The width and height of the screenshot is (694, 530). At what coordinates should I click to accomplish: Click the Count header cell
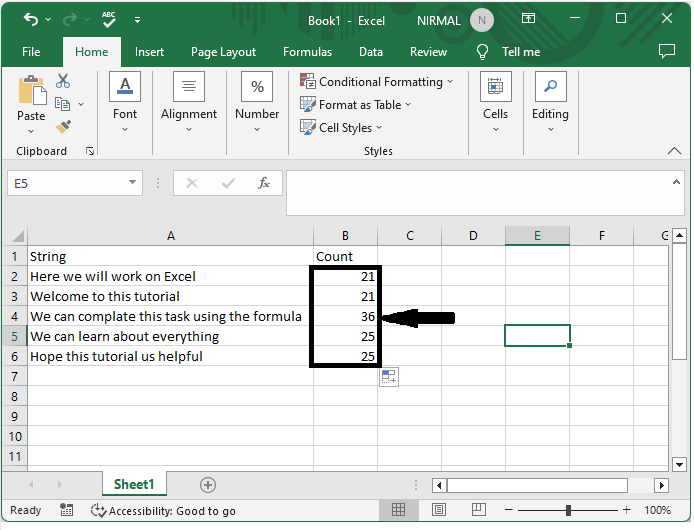pos(345,256)
